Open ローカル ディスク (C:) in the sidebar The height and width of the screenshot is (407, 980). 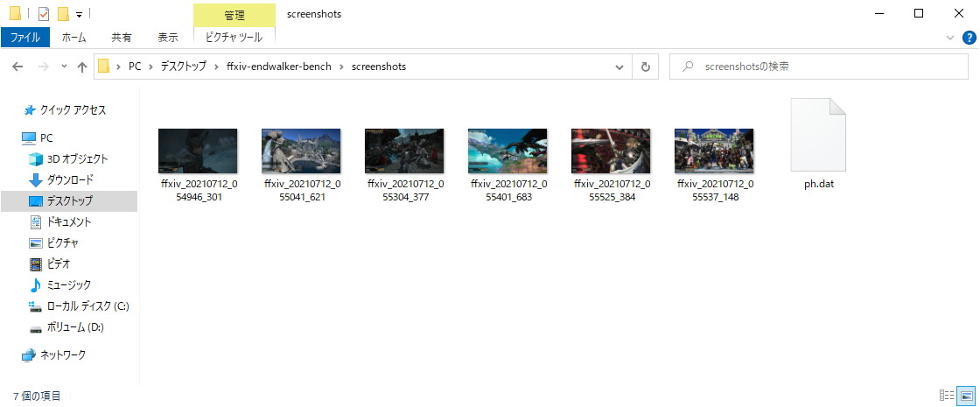[x=79, y=306]
